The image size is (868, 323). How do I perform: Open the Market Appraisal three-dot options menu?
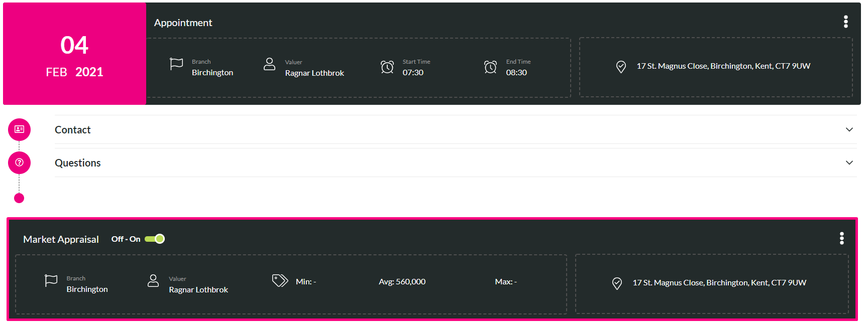point(842,238)
